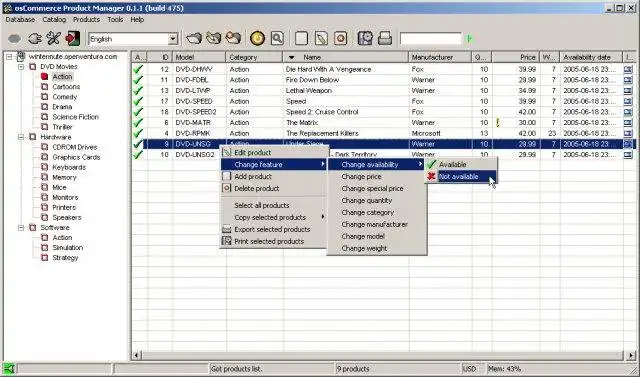The height and width of the screenshot is (377, 640).
Task: Open the Catalog menu
Action: click(54, 19)
